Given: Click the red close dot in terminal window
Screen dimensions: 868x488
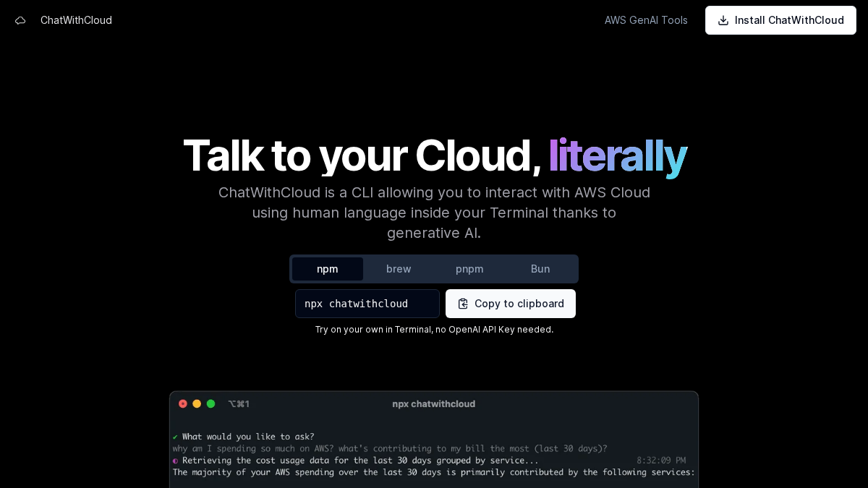Looking at the screenshot, I should click(183, 403).
